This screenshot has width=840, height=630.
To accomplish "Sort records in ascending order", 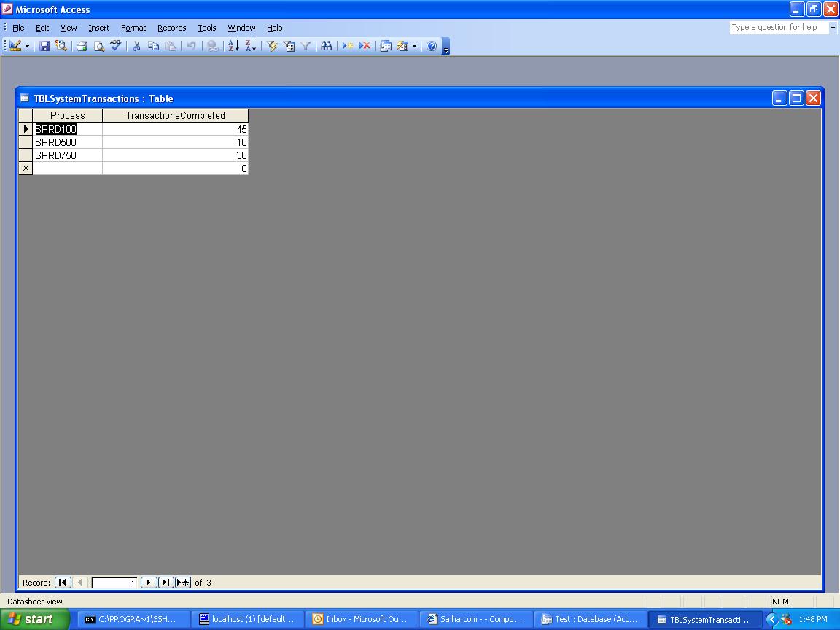I will click(x=233, y=46).
